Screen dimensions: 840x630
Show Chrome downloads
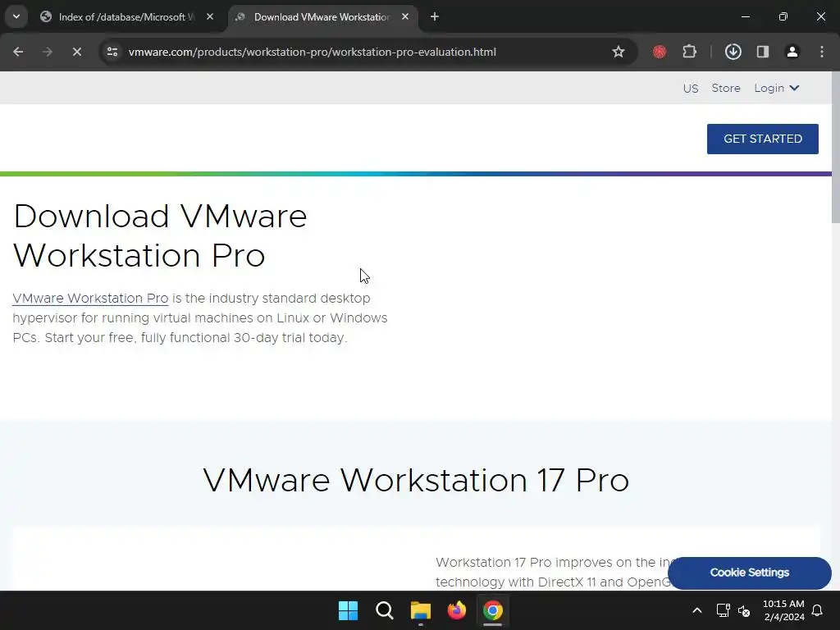pos(733,52)
